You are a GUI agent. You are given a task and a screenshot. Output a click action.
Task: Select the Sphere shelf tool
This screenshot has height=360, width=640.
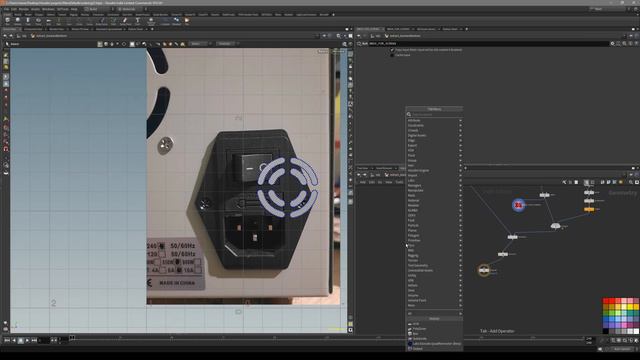click(x=18, y=21)
